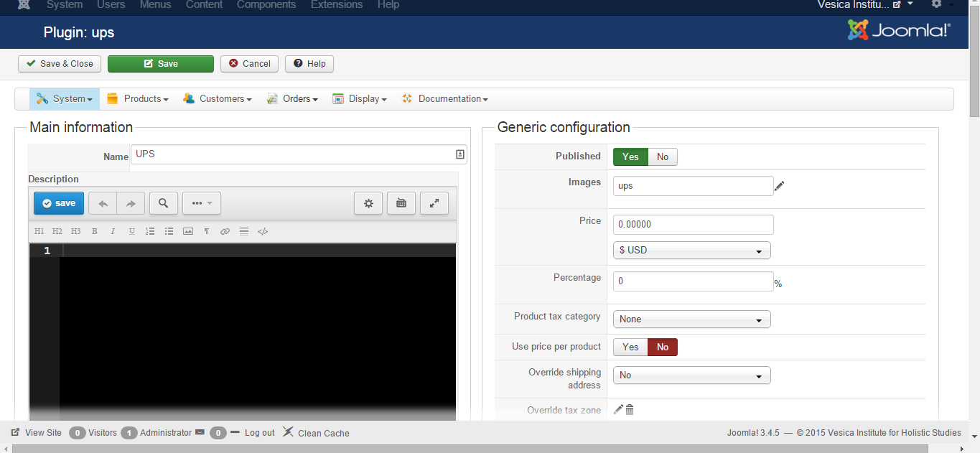
Task: Expand the HikaShop Display menu
Action: [360, 99]
